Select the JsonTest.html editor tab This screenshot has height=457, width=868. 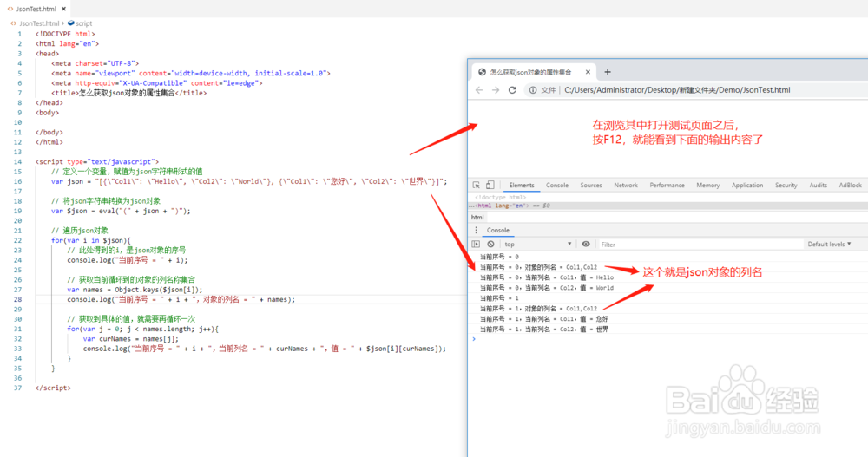(x=36, y=9)
